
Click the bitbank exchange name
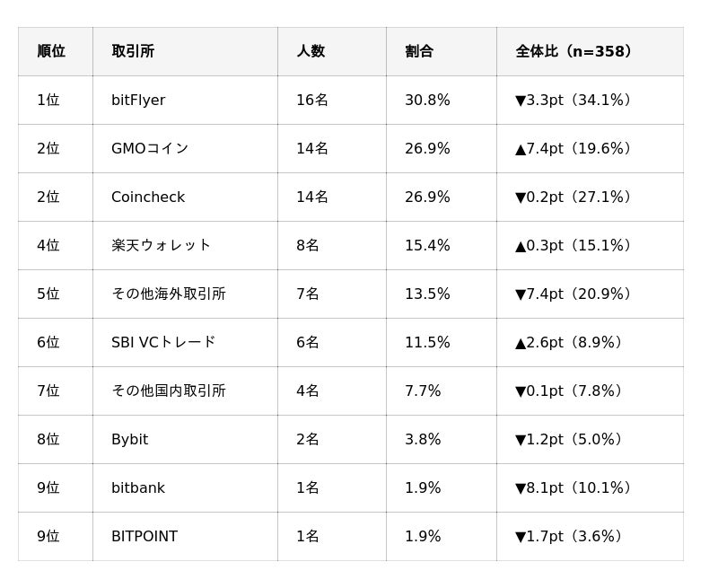tap(138, 488)
